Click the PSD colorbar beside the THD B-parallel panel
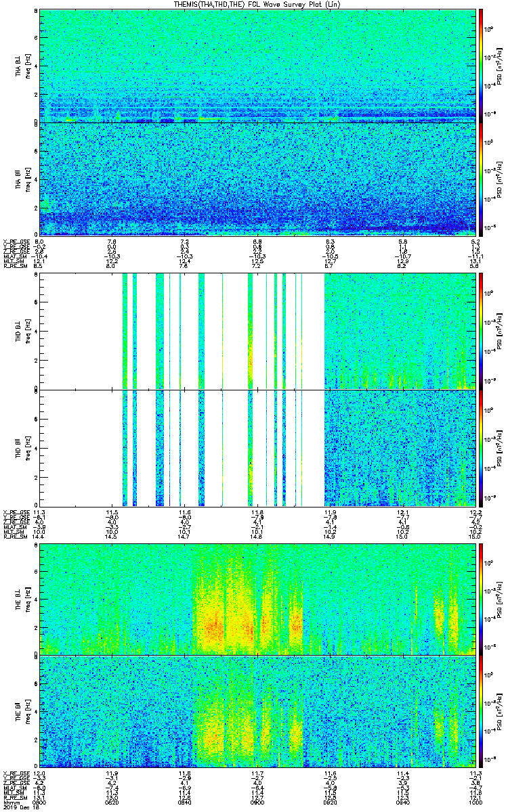This screenshot has height=812, width=508. [x=482, y=448]
